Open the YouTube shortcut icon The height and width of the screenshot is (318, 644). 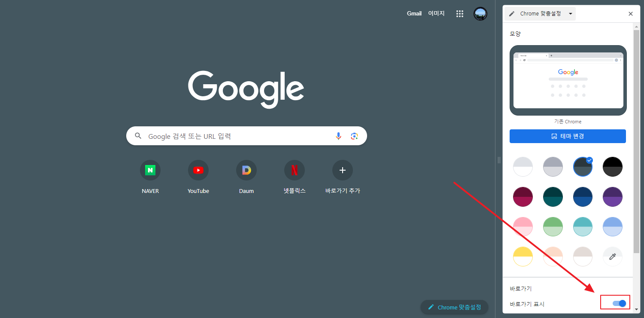198,171
